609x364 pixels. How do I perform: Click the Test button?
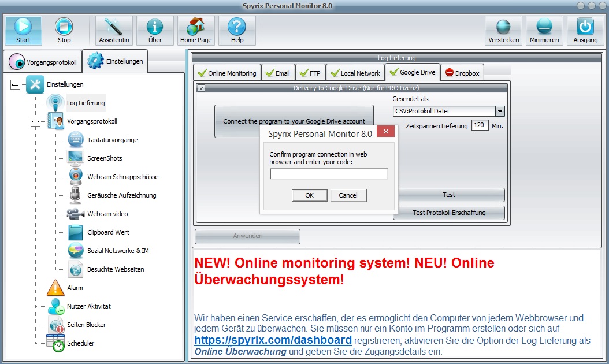tap(448, 195)
